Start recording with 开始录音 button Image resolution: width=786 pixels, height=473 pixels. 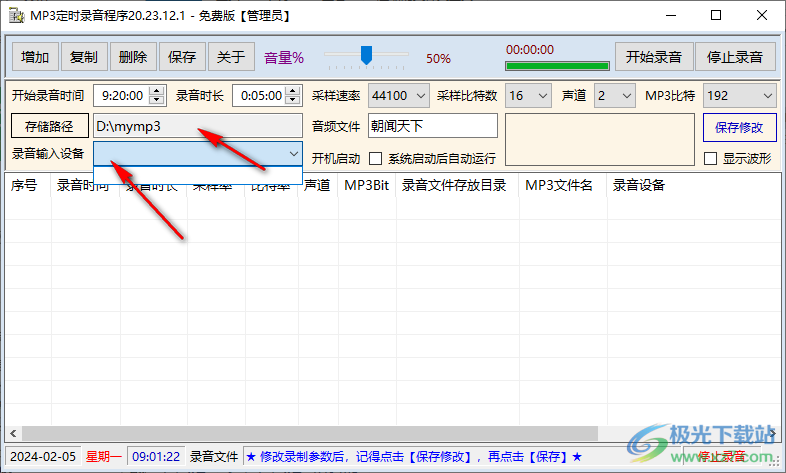point(654,57)
